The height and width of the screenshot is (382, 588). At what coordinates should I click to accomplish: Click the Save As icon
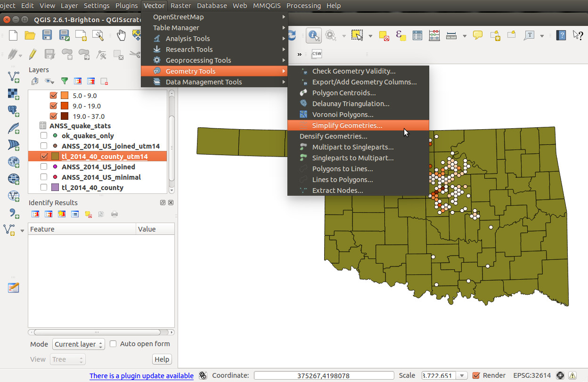pyautogui.click(x=64, y=35)
